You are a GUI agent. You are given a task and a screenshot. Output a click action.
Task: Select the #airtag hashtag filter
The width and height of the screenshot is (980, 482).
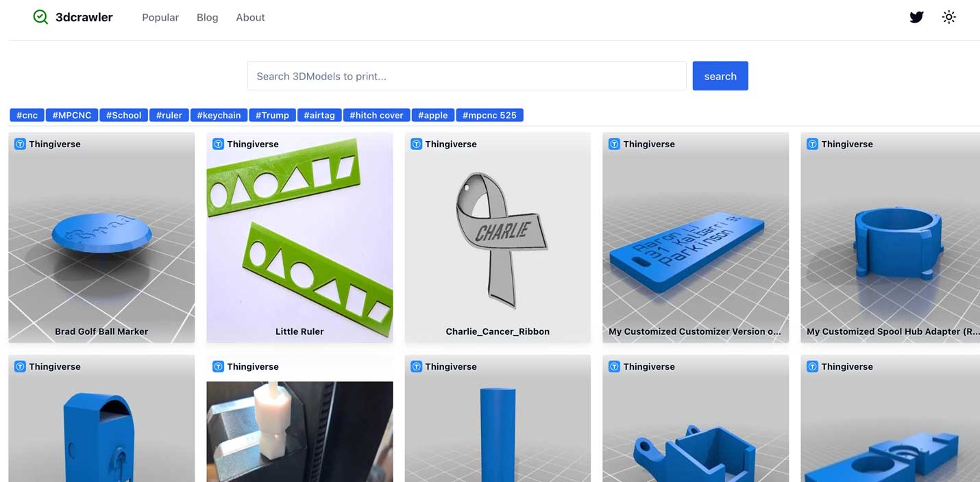pyautogui.click(x=319, y=114)
